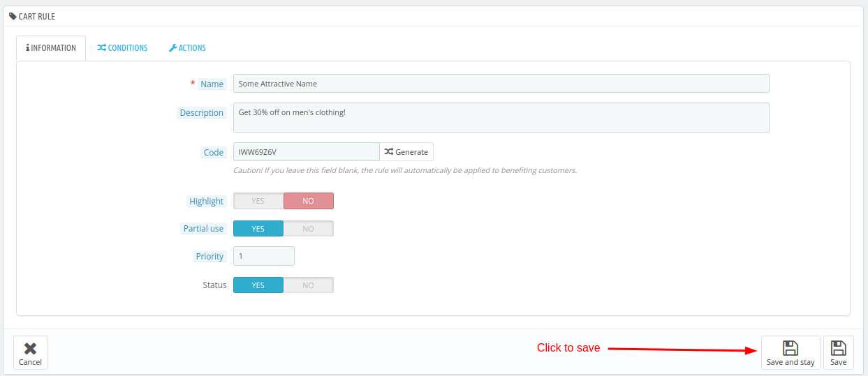Click the Code input field

(x=306, y=152)
